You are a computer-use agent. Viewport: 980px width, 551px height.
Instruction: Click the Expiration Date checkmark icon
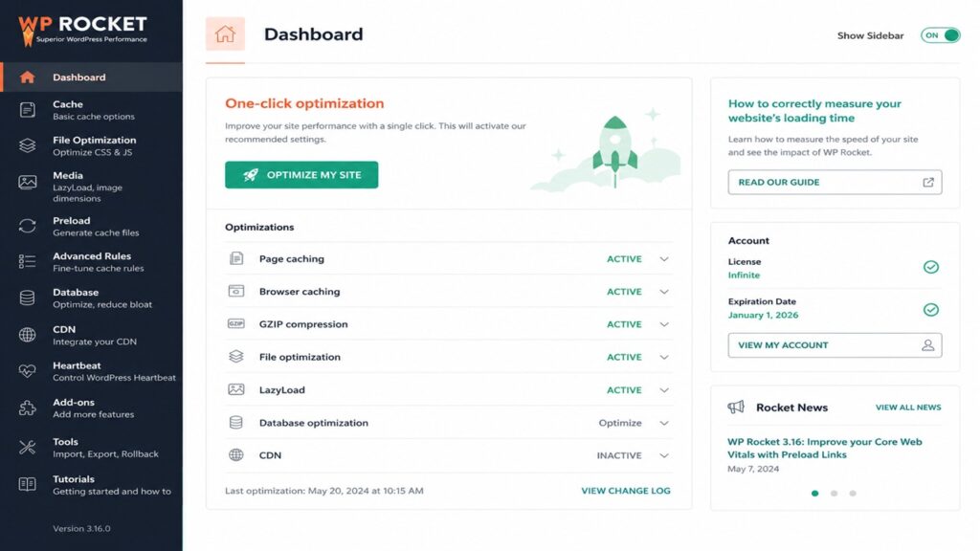[930, 310]
